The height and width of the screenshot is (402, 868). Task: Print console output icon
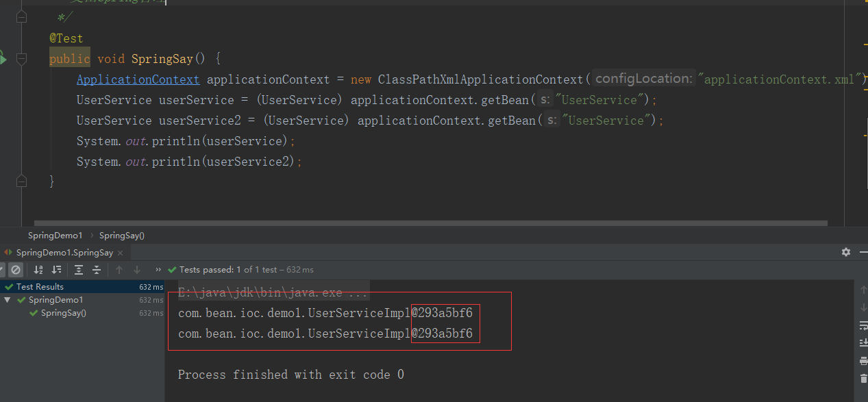[863, 361]
